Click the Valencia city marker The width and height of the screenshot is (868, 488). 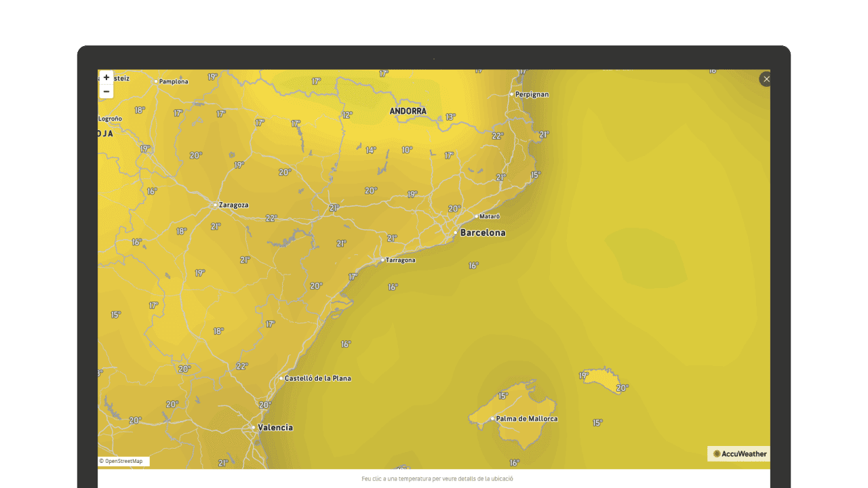(254, 428)
